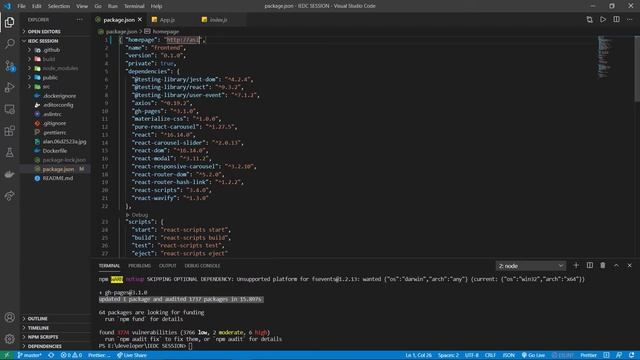Screen dimensions: 640x360
Task: Expand the build folder
Action: (x=48, y=59)
